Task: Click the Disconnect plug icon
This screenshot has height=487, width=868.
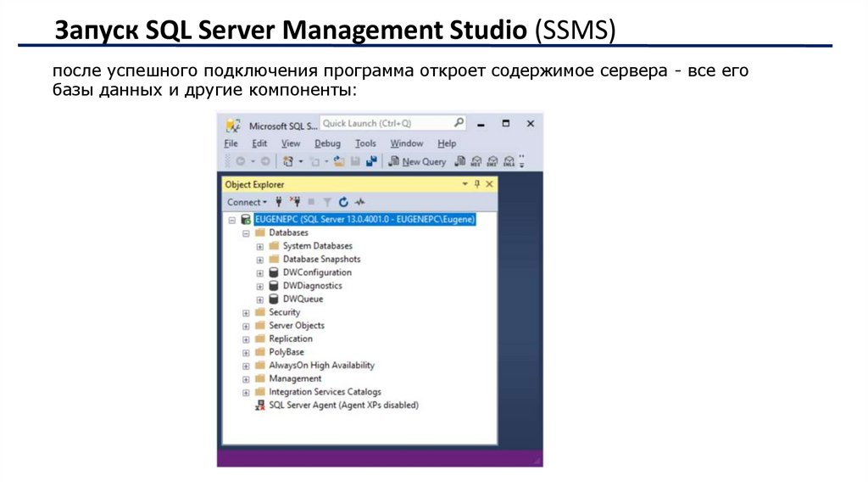Action: [295, 202]
